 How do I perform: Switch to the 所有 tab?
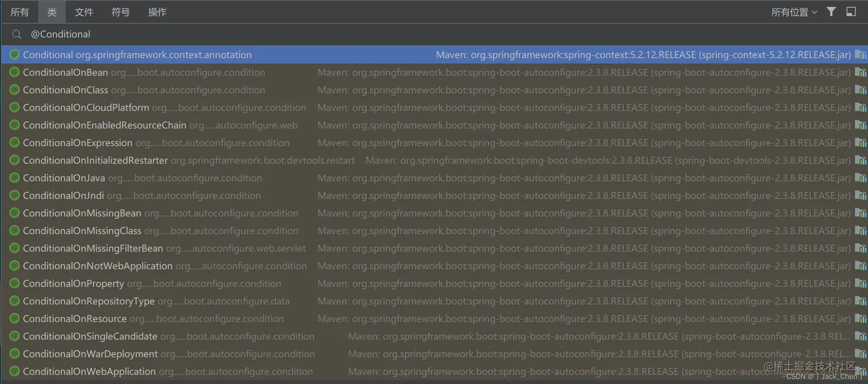tap(20, 12)
